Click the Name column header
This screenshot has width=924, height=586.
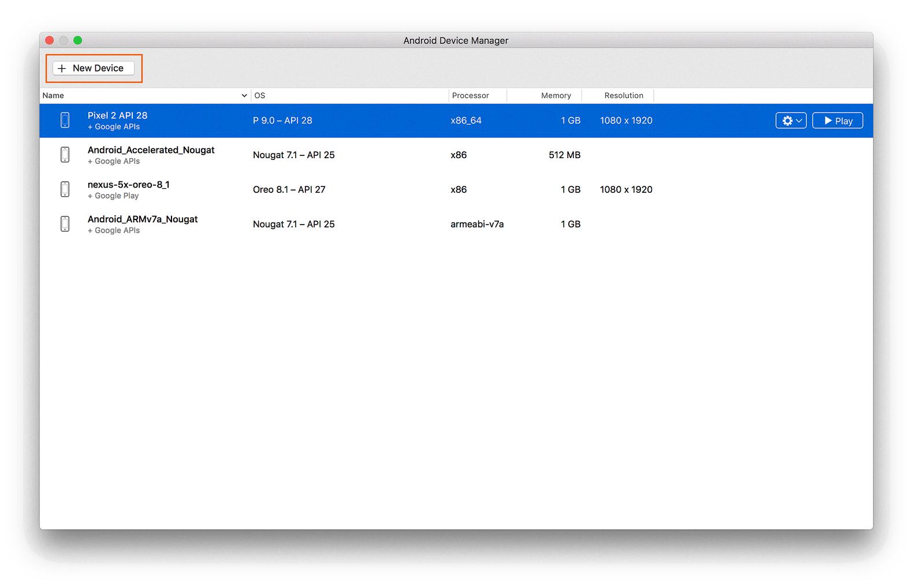tap(52, 95)
